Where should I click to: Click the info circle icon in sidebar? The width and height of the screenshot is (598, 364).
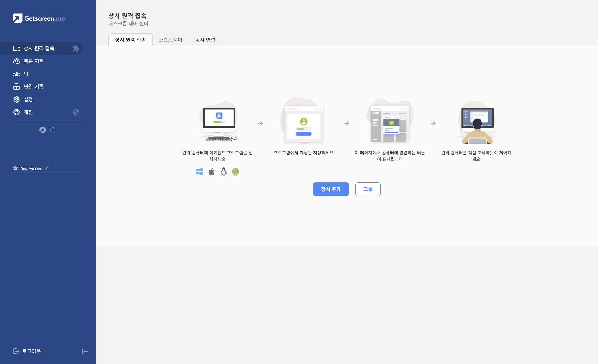[x=53, y=130]
